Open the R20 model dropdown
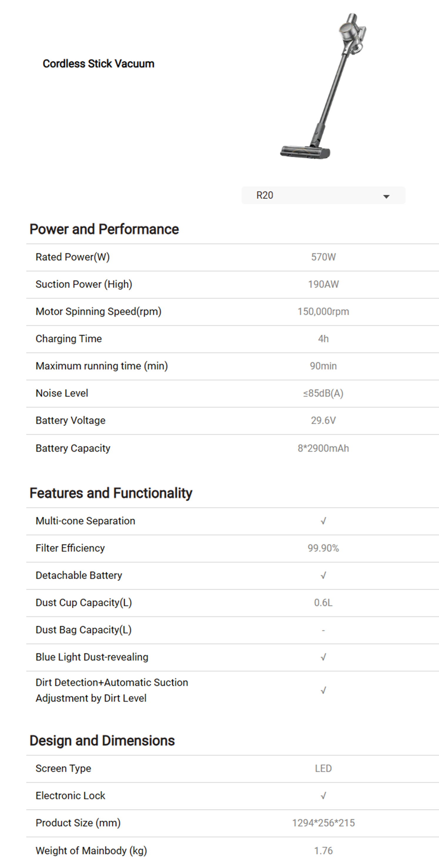This screenshot has height=868, width=439. (x=323, y=195)
